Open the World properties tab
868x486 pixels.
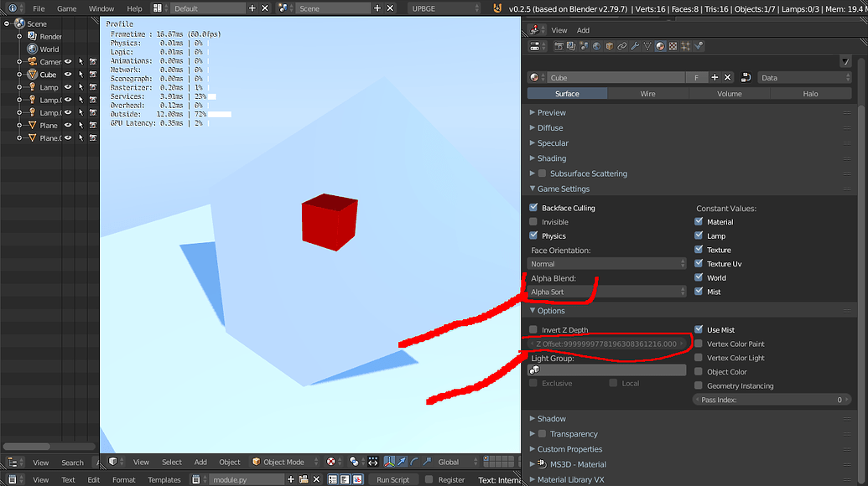click(597, 46)
